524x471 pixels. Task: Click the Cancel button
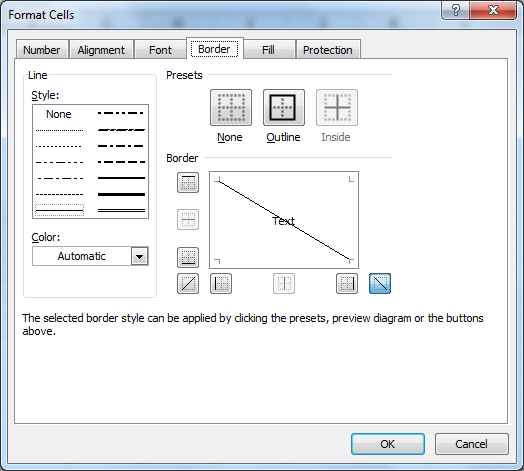(472, 444)
